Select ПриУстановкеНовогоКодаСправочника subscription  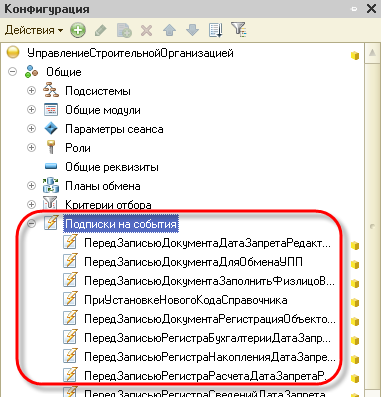click(x=186, y=300)
